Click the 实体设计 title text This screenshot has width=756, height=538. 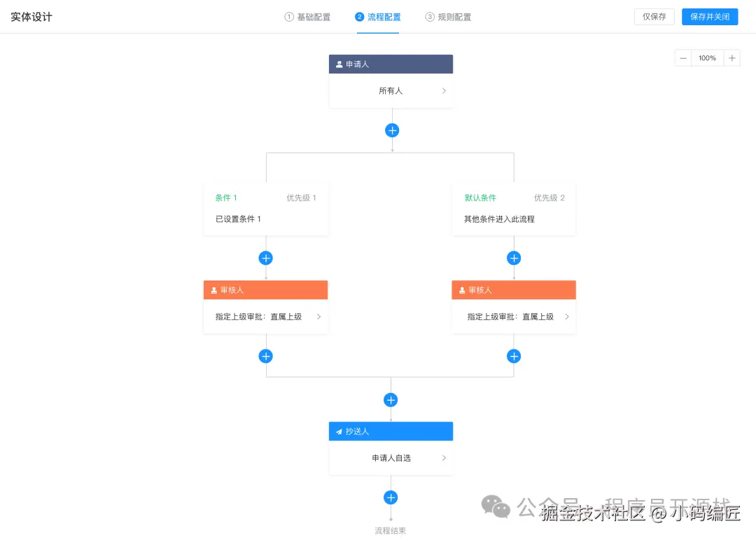pos(31,16)
